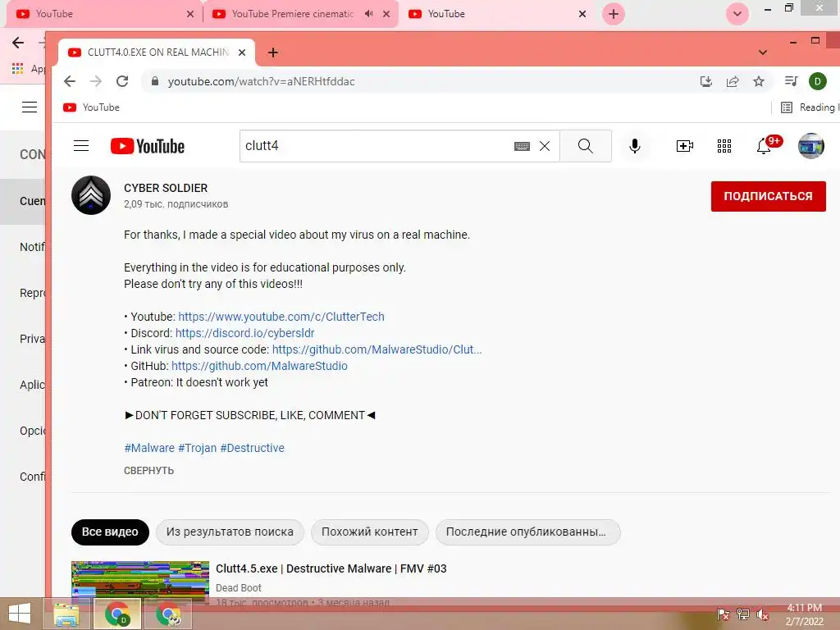Open the CYBER SOLDIER channel name
Viewport: 840px width, 630px height.
point(166,188)
